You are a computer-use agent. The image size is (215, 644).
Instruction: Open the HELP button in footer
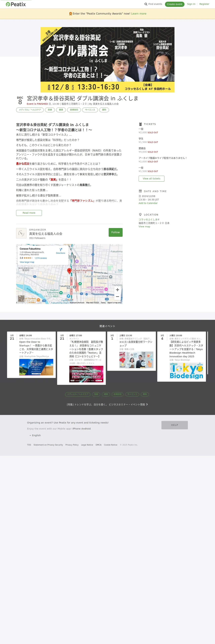175,425
